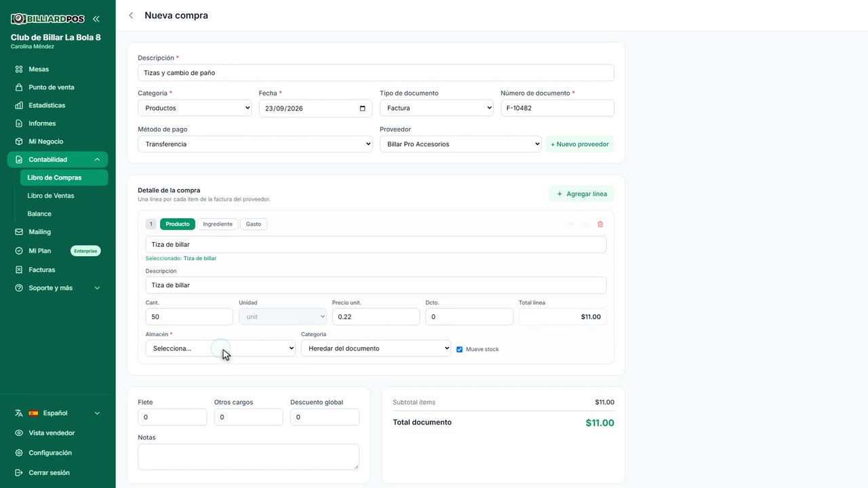Open Método de pago dropdown
The image size is (868, 488).
coord(255,144)
